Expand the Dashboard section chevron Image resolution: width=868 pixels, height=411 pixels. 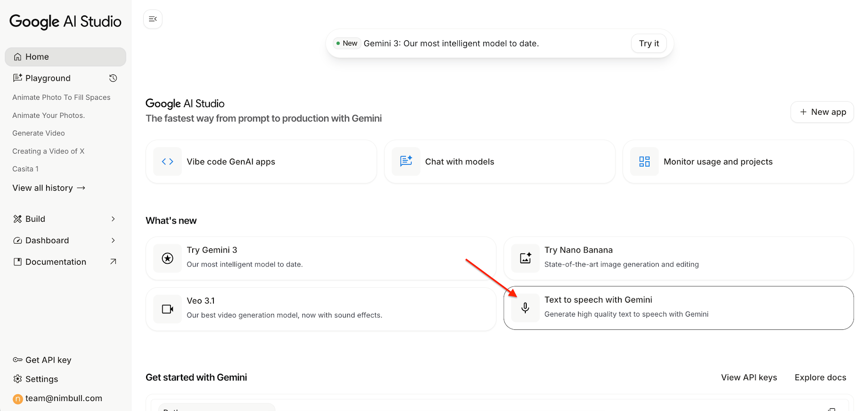113,241
